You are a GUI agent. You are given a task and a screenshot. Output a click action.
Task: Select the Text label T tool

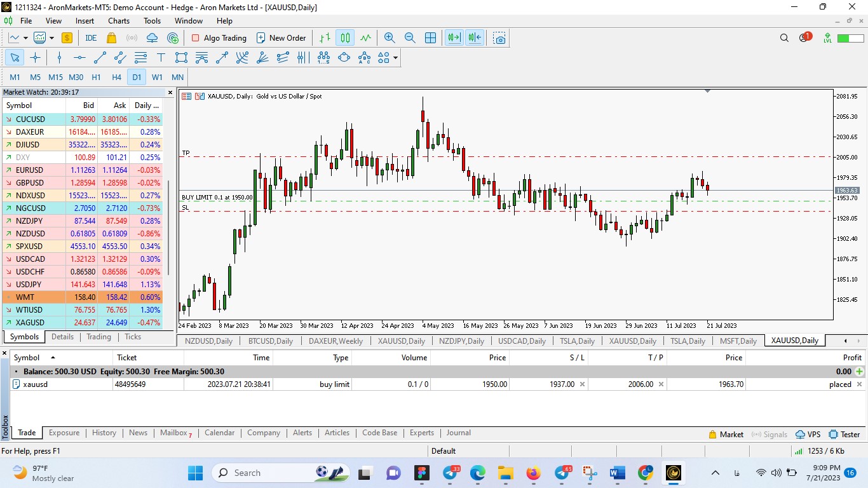pyautogui.click(x=161, y=58)
